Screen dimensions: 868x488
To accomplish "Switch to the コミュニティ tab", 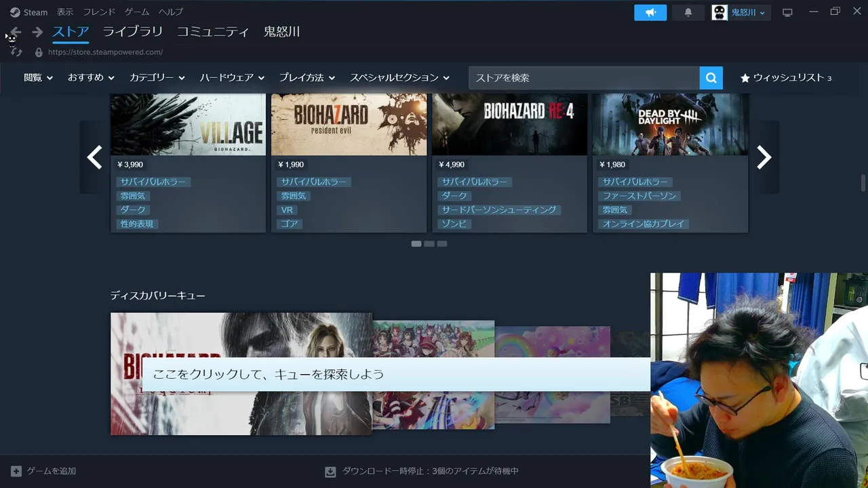I will 213,32.
